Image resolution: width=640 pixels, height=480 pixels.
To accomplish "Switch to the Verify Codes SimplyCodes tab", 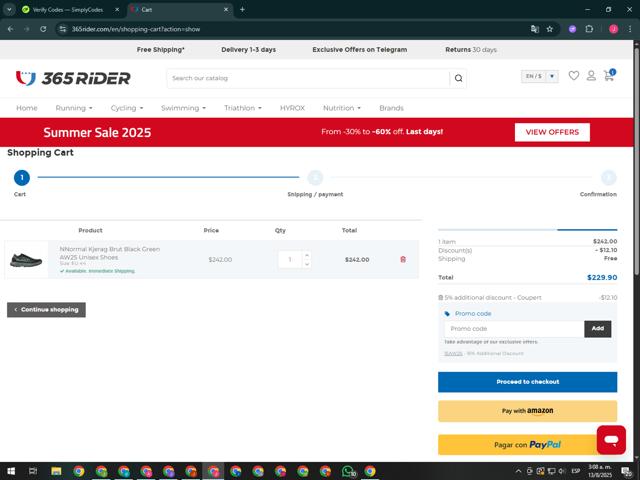I will click(x=67, y=9).
